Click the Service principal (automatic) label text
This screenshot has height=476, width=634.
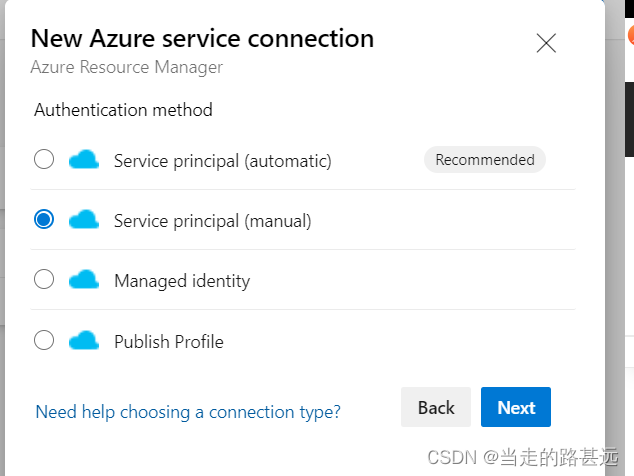(222, 161)
